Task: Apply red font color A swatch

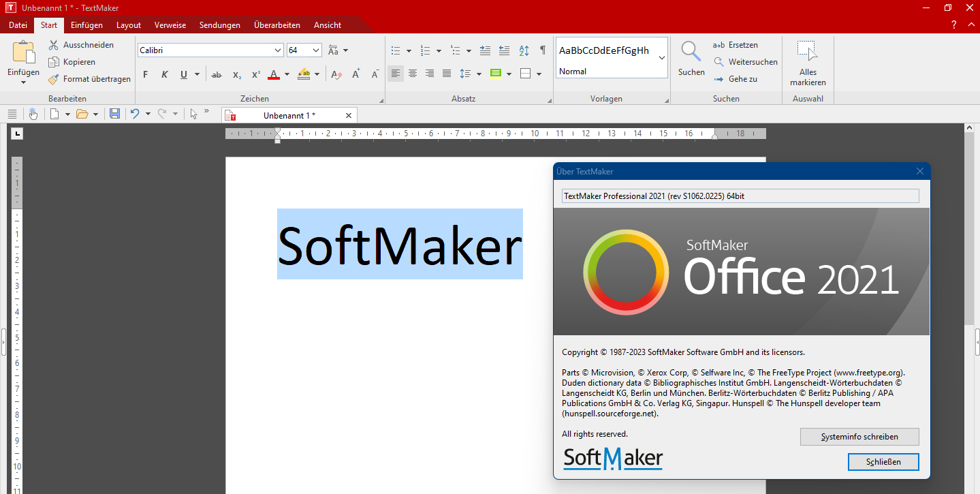Action: (x=274, y=74)
